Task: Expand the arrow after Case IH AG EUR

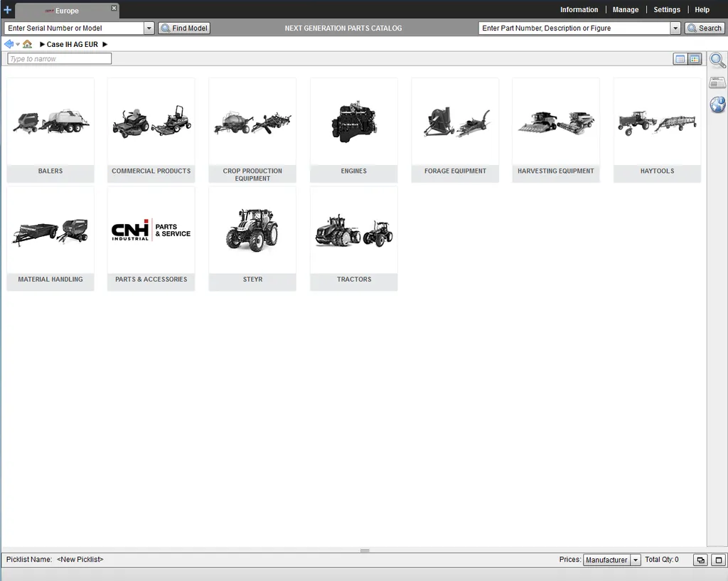Action: coord(105,45)
